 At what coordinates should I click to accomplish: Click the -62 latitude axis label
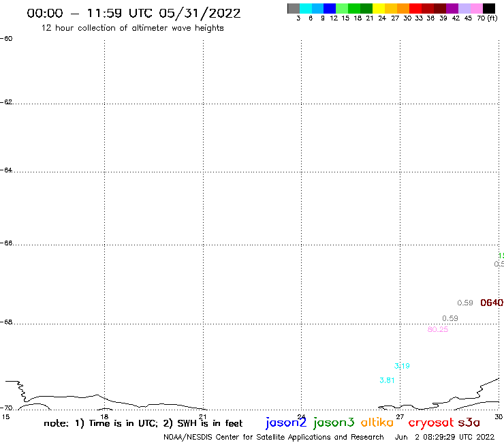click(x=6, y=102)
